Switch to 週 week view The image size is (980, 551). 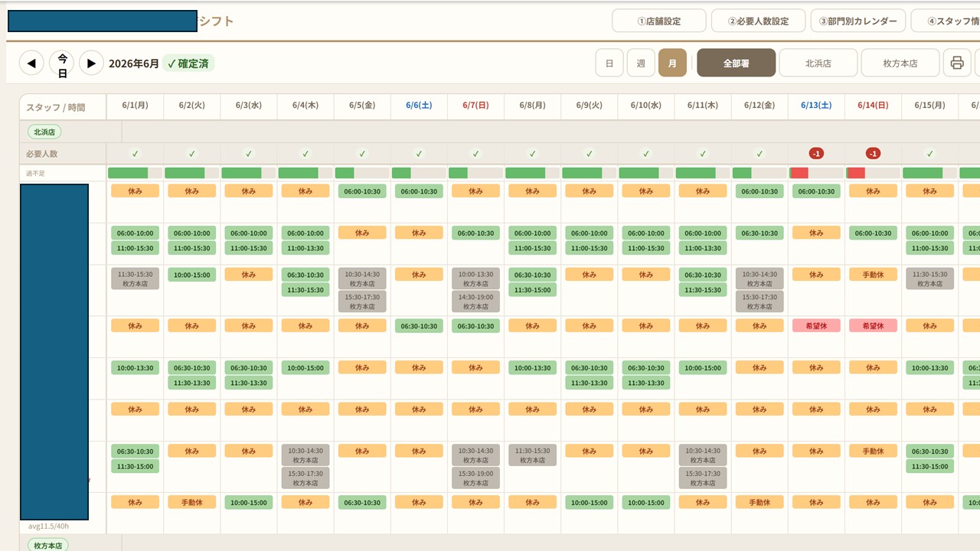[x=641, y=63]
